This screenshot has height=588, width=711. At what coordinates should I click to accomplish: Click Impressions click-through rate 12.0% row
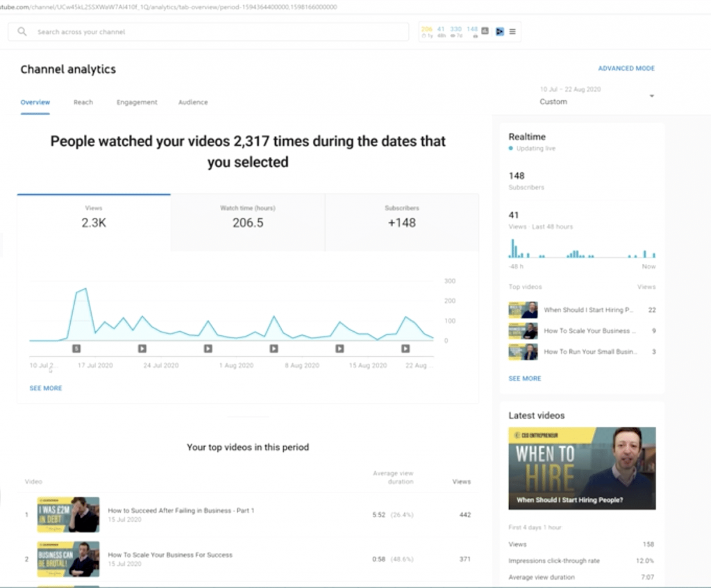click(x=582, y=561)
